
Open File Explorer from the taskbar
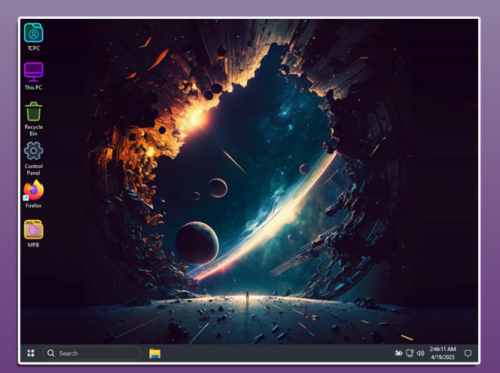[155, 353]
